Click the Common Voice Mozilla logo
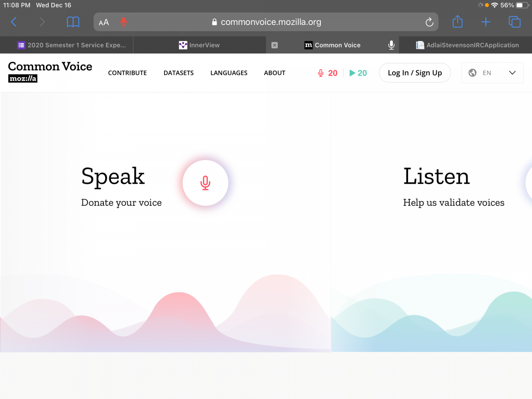Viewport: 532px width, 399px height. coord(50,72)
